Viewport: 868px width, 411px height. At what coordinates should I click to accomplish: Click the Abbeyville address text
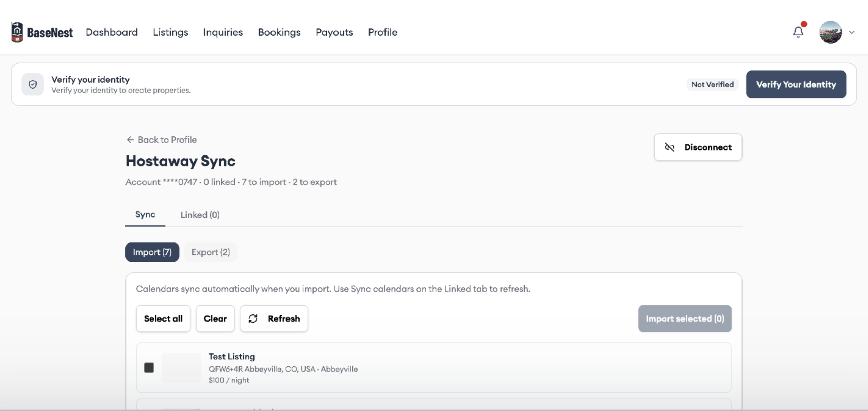(283, 369)
